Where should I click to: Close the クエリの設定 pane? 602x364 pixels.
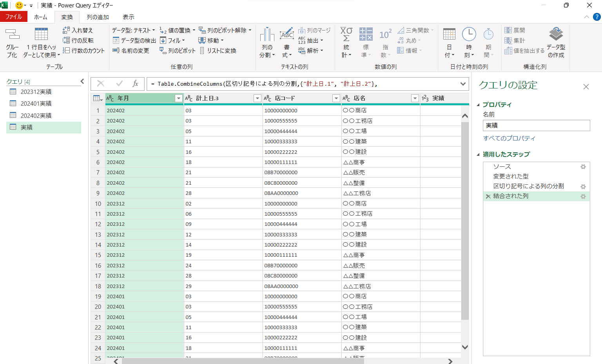(586, 86)
